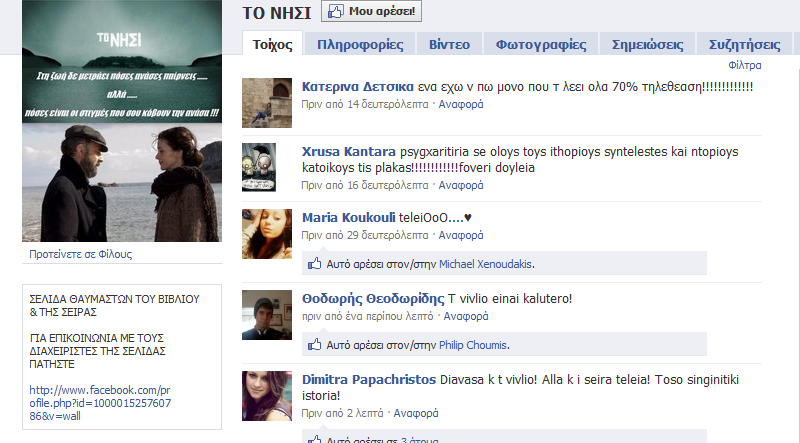The image size is (800, 443).
Task: Click 'teleiOoO....♥' comment text
Action: point(435,217)
